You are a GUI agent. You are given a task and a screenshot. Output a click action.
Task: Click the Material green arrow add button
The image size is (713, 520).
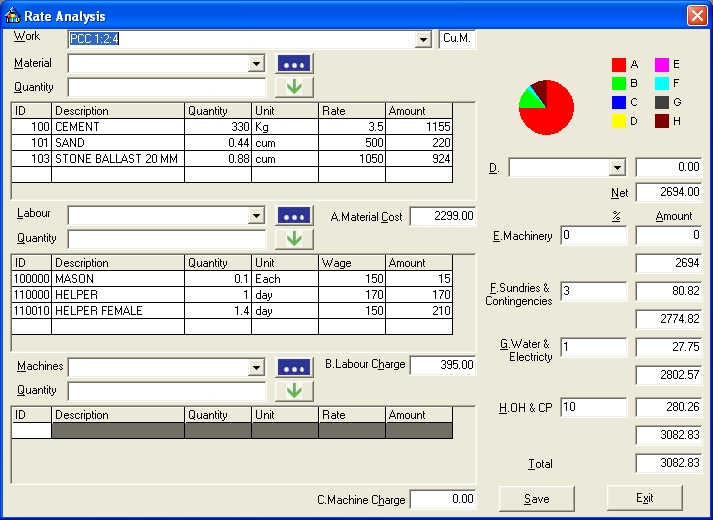click(x=294, y=87)
